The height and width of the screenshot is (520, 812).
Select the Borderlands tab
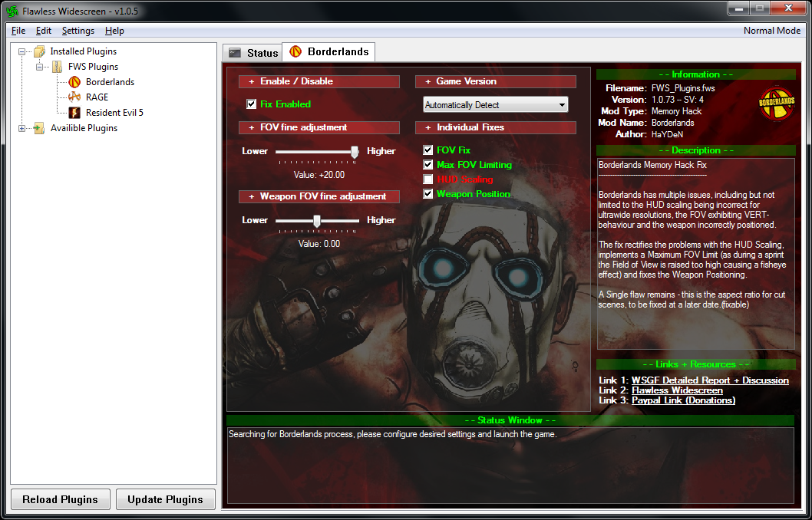click(x=328, y=51)
